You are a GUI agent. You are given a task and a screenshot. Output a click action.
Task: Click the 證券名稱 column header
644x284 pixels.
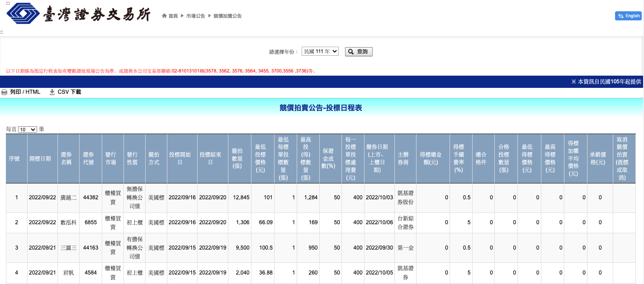pyautogui.click(x=67, y=159)
